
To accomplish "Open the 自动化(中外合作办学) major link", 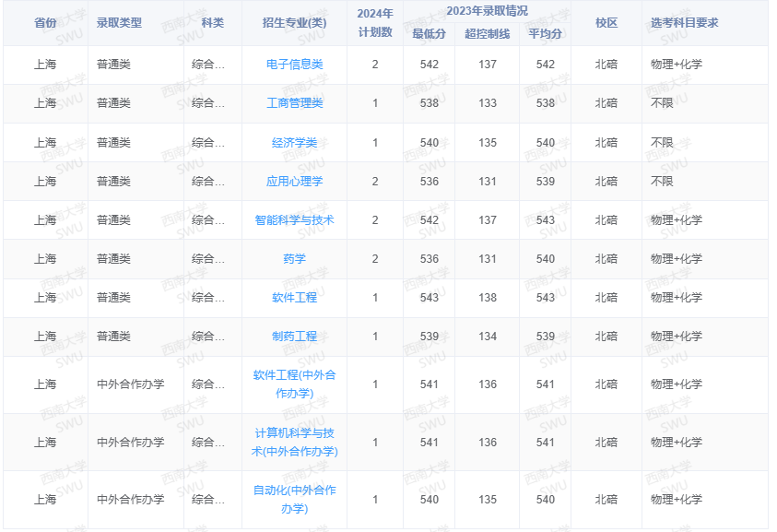I will [294, 500].
